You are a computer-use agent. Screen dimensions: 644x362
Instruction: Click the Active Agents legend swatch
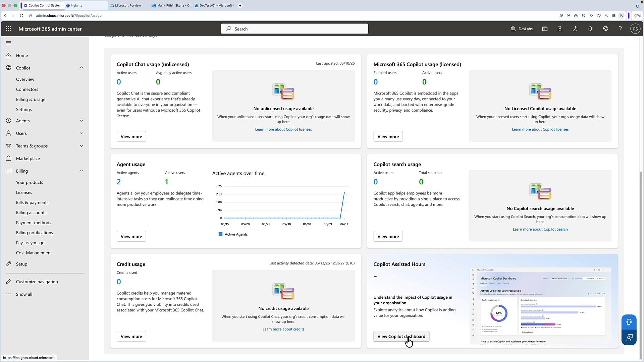pos(220,234)
